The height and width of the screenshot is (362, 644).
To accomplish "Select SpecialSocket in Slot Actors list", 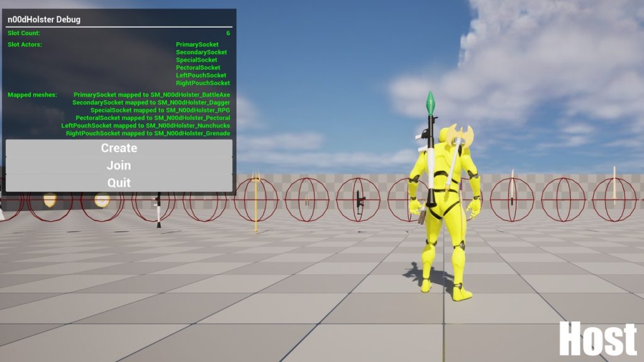I will tap(197, 60).
